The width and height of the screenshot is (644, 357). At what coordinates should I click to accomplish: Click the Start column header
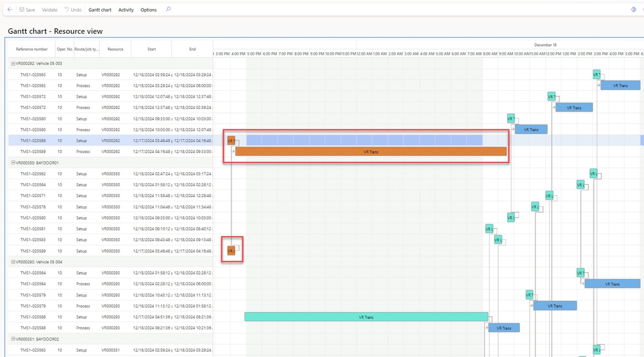point(151,49)
